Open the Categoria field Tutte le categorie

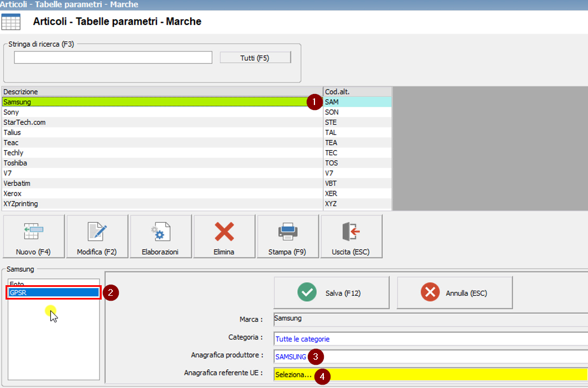(431, 339)
